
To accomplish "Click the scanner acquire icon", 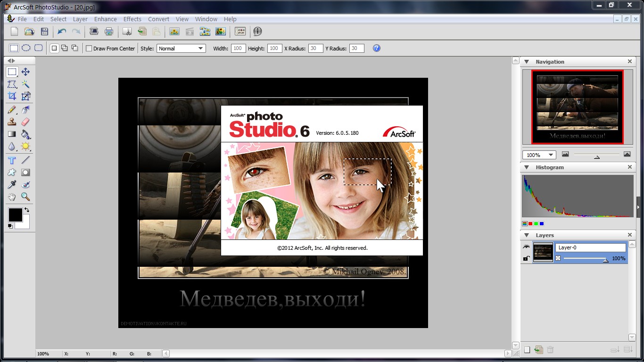I will (94, 32).
